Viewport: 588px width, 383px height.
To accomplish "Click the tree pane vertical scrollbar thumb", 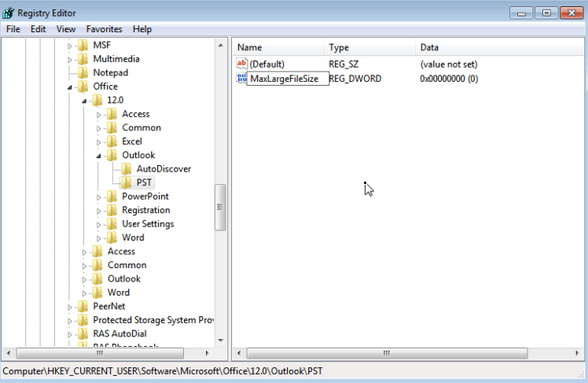I will [220, 207].
